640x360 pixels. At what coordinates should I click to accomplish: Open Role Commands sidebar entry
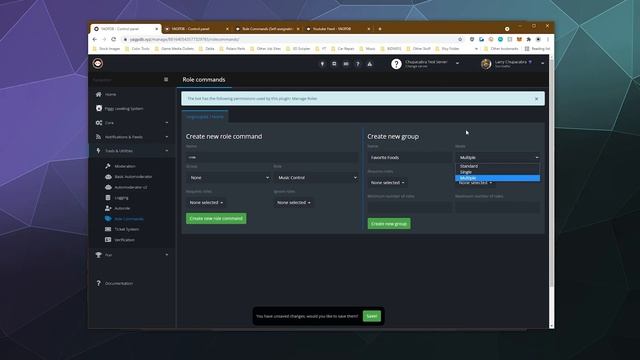pyautogui.click(x=129, y=219)
